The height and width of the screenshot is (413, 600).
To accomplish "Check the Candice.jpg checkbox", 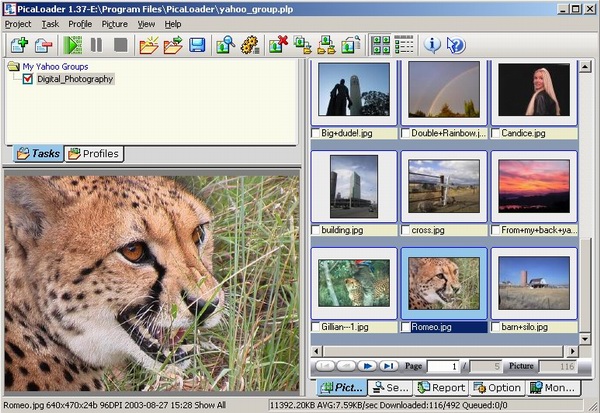I will (496, 133).
